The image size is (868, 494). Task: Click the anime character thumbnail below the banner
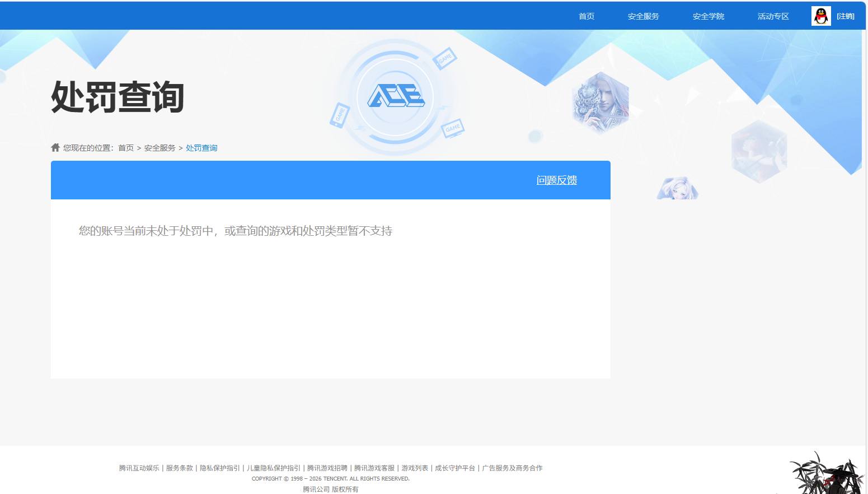tap(677, 188)
